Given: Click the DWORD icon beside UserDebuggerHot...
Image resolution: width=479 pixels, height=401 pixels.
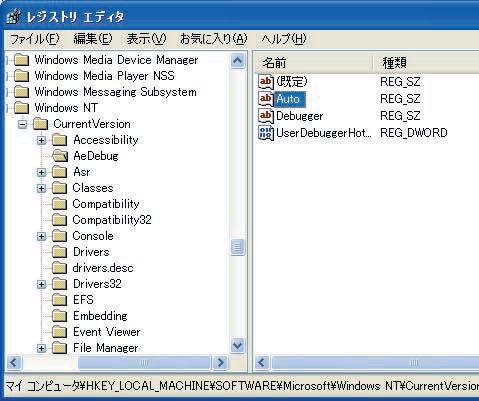Looking at the screenshot, I should pyautogui.click(x=266, y=133).
